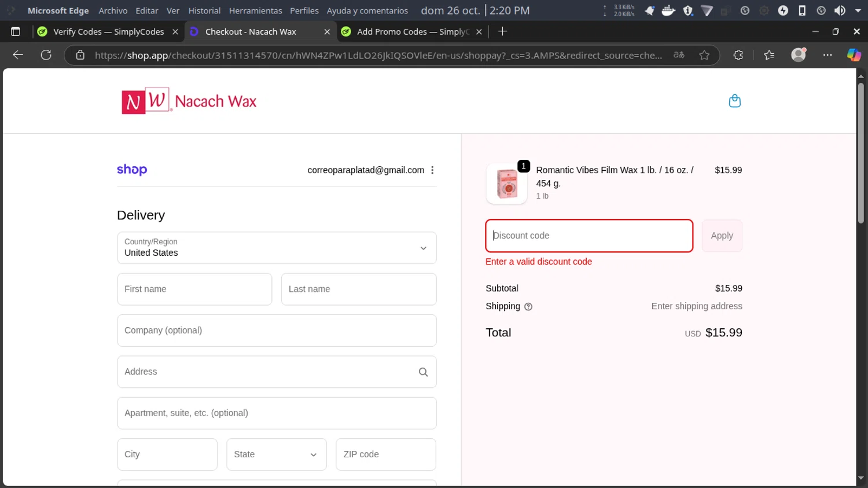View site information lock icon
The width and height of the screenshot is (868, 488).
pyautogui.click(x=80, y=55)
